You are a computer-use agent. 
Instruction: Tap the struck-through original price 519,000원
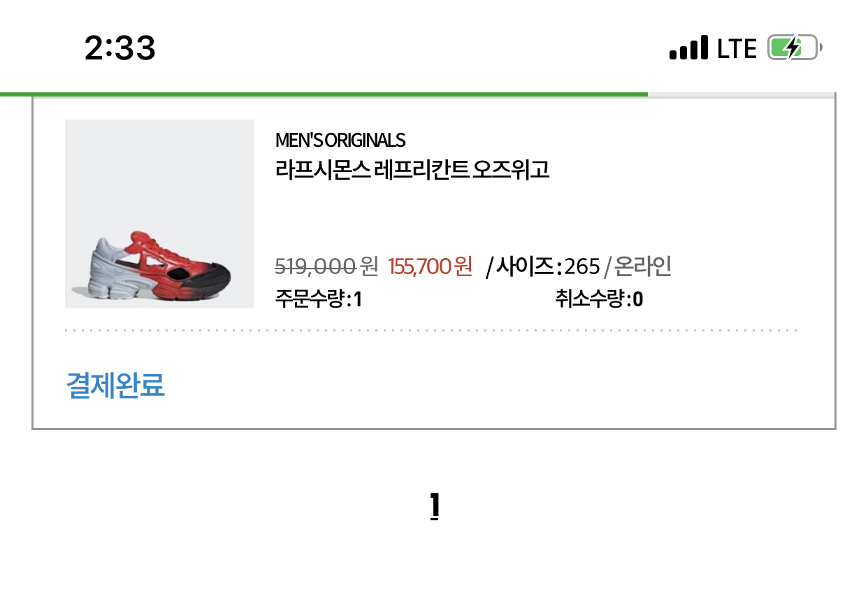(x=326, y=266)
